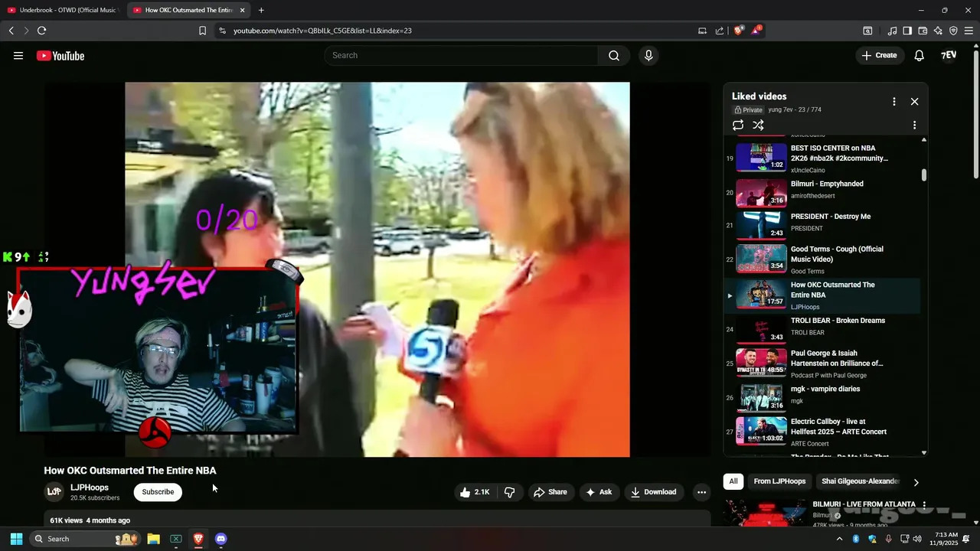Open options for BILMURI - LIVE FROM ATLANTA video
Viewport: 980px width, 551px height.
click(x=924, y=505)
